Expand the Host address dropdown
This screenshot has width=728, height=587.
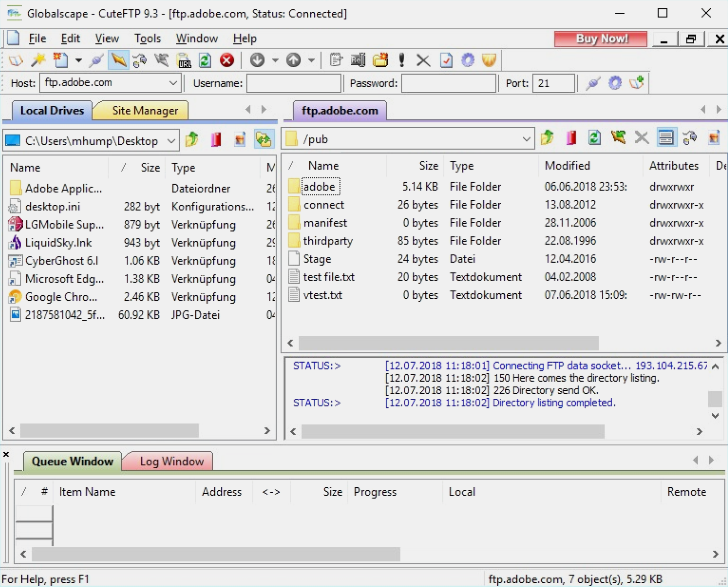173,83
